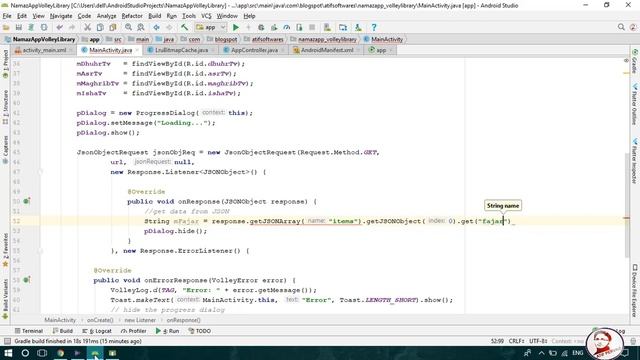Switch to the AndroidManifest.xml tab
This screenshot has height=360, width=640.
click(x=327, y=50)
